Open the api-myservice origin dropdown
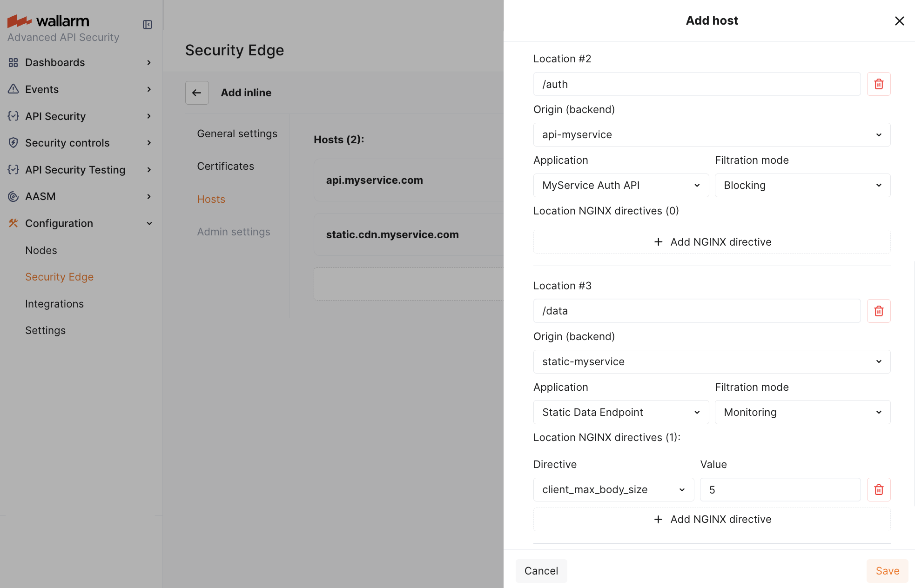 (x=711, y=134)
